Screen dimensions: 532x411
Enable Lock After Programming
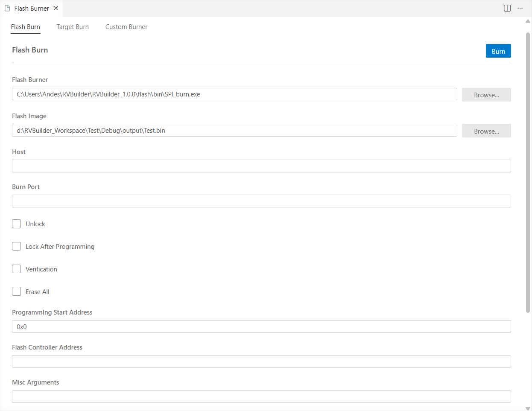pos(16,246)
